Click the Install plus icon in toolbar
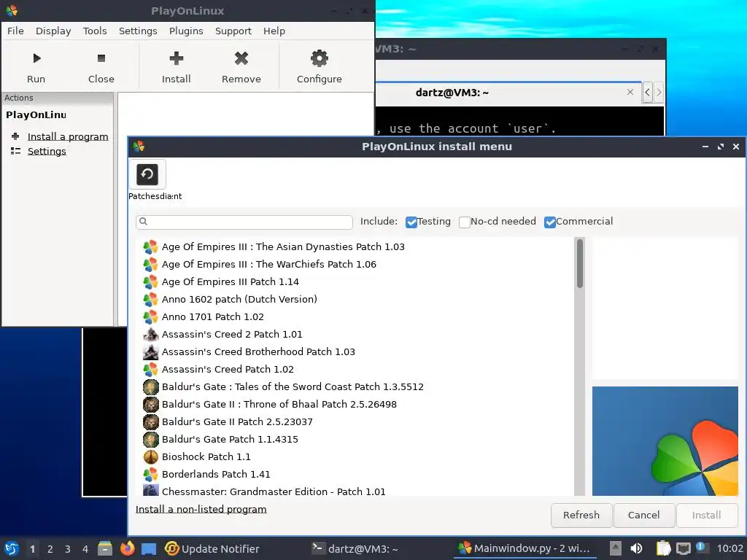This screenshot has height=560, width=747. click(177, 58)
